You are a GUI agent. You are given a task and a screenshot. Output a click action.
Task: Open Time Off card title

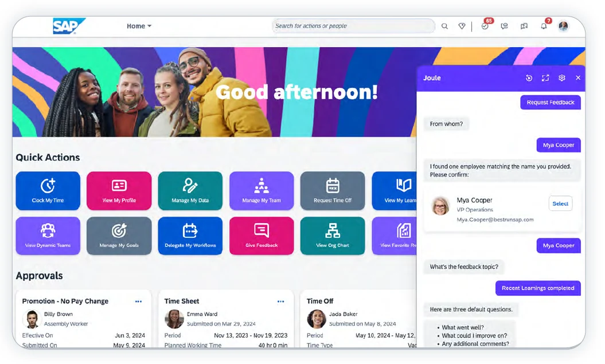[320, 301]
